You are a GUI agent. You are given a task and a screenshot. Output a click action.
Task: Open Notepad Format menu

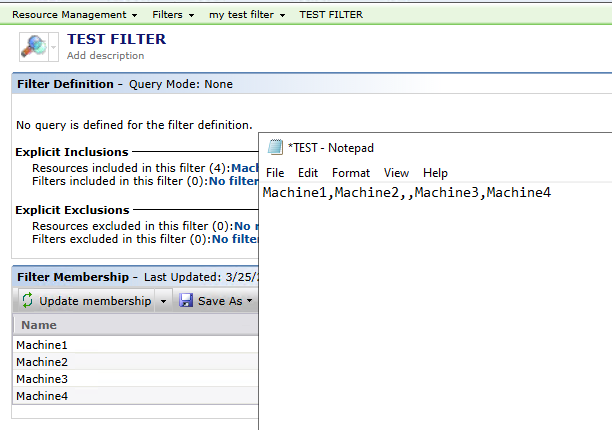[x=350, y=173]
